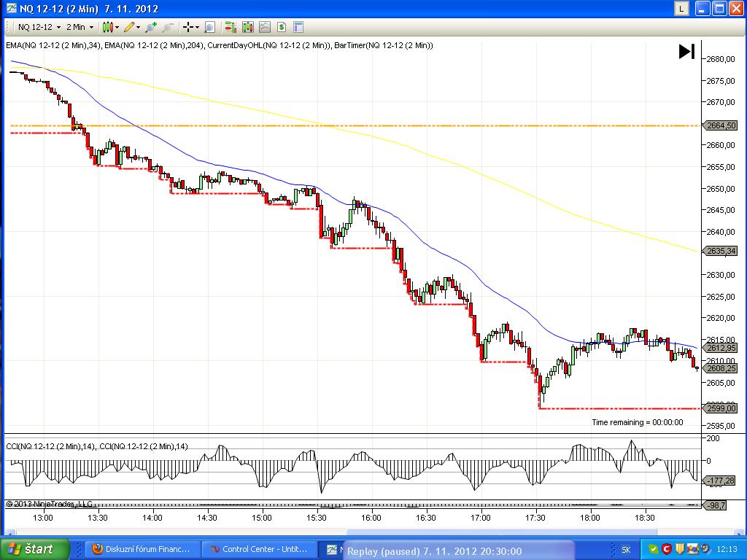Click the 18:00 time axis label
747x560 pixels.
589,518
